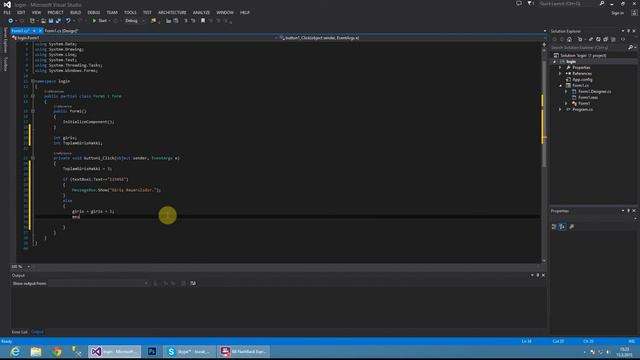Open the TEST menu

[147, 13]
